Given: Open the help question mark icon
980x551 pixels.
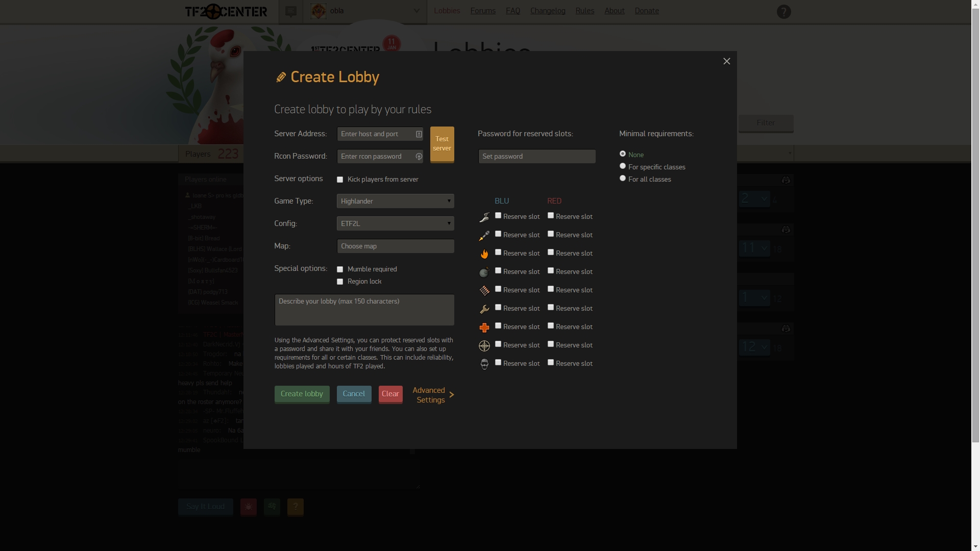Looking at the screenshot, I should pyautogui.click(x=783, y=12).
